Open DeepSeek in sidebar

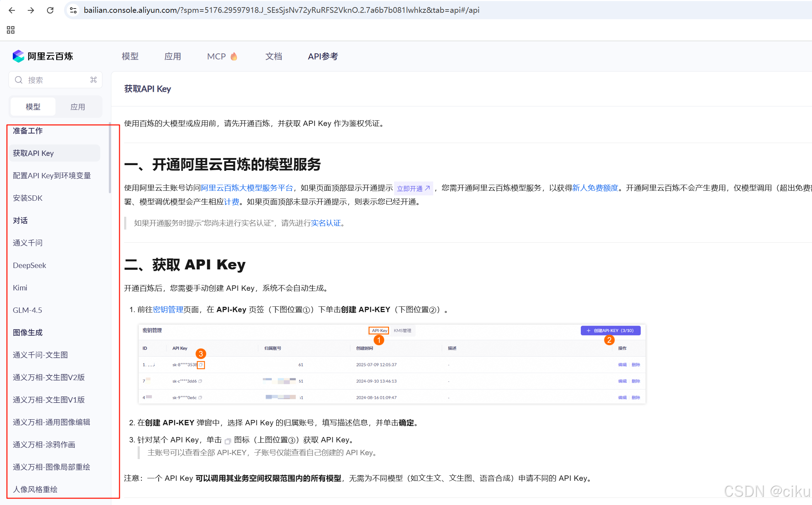(x=30, y=265)
